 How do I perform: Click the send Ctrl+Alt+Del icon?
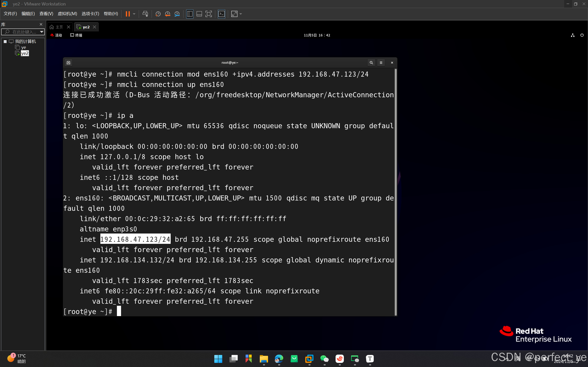(x=145, y=14)
